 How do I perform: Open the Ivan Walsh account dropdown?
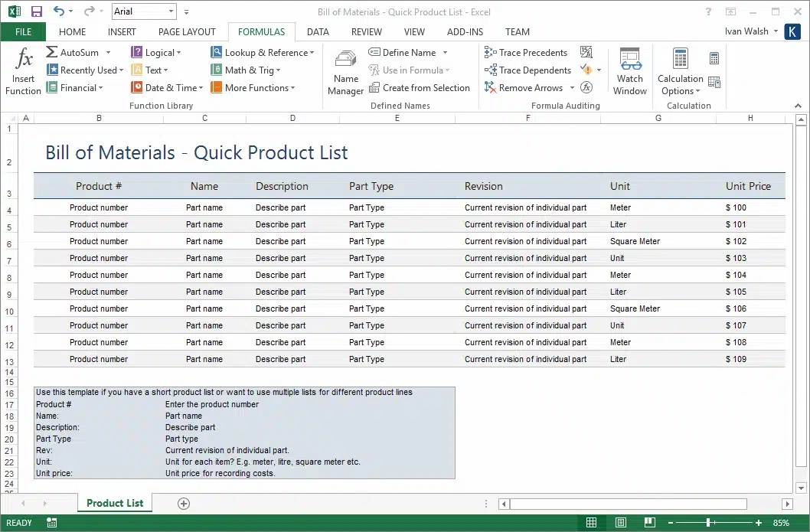pyautogui.click(x=751, y=31)
